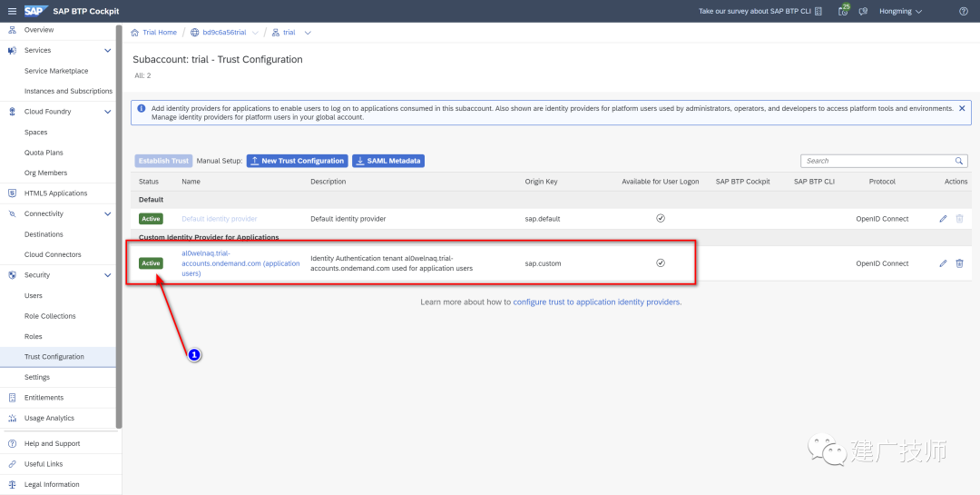Image resolution: width=980 pixels, height=495 pixels.
Task: Click the Protocol column header
Action: click(882, 182)
